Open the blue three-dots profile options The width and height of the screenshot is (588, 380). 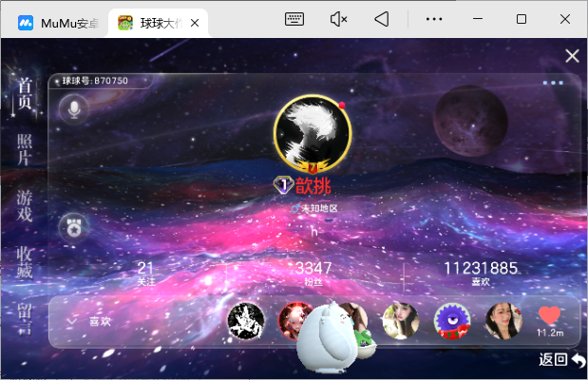(x=553, y=83)
